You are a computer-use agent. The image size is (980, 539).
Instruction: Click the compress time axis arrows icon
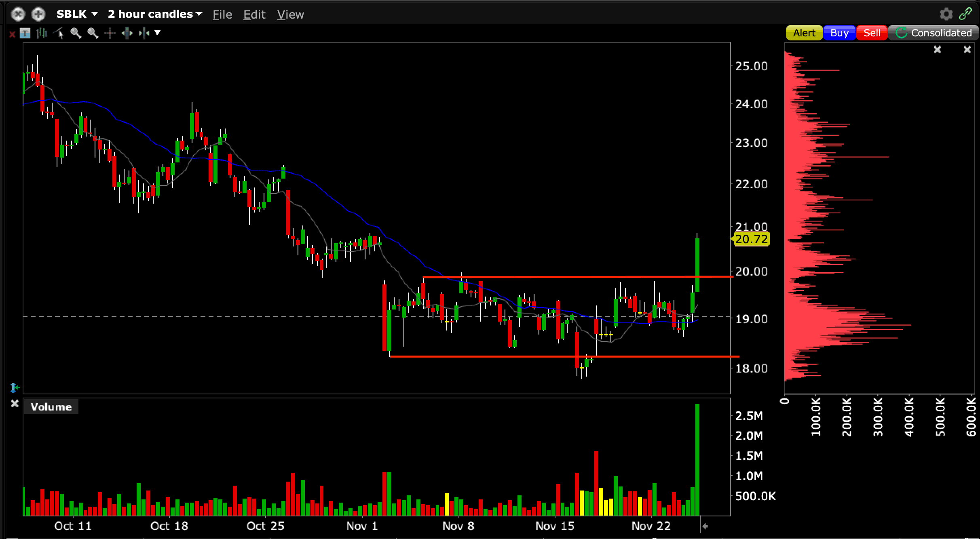click(x=144, y=33)
